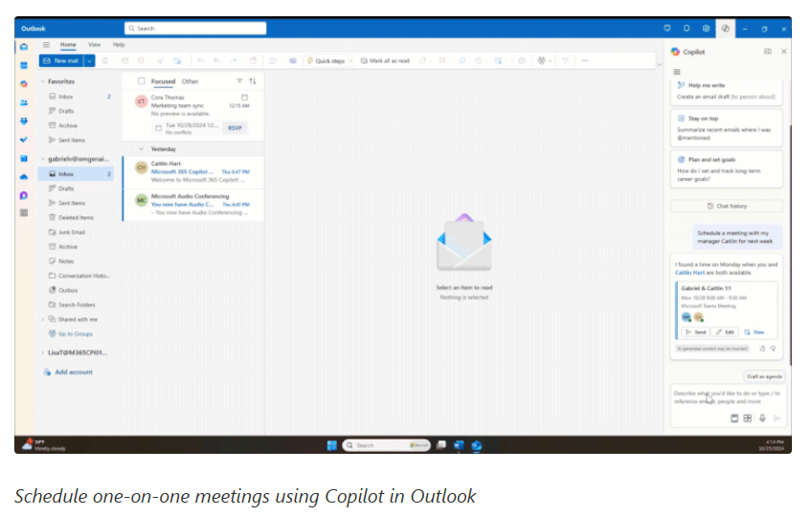Screen dimensions: 812x517
Task: Click the Caitlin Hart link in Copilot reply
Action: [689, 273]
